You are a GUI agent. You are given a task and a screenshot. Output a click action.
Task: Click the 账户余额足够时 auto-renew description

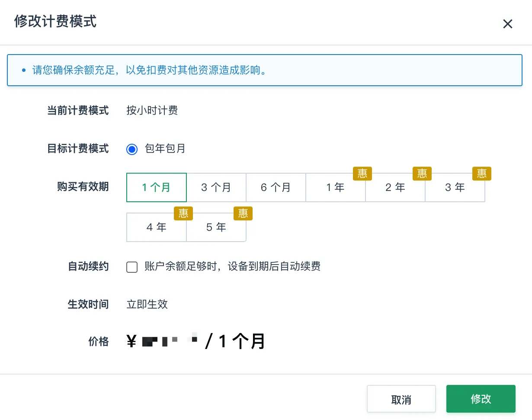pos(233,266)
